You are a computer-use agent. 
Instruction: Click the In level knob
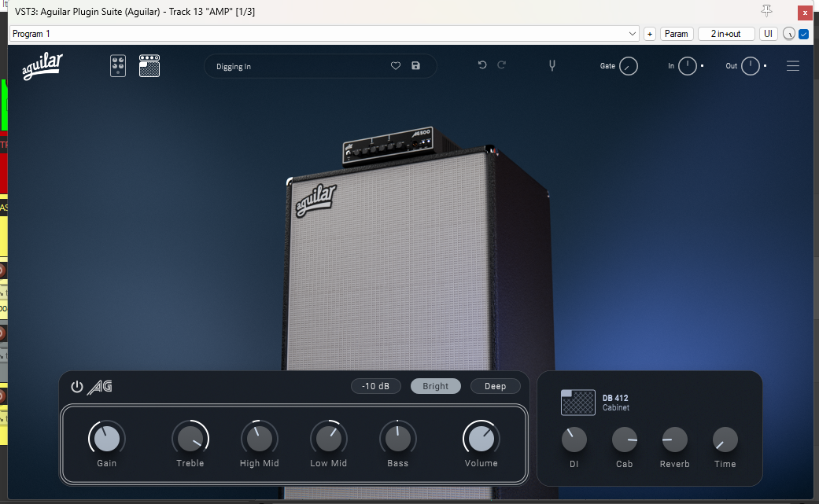(x=688, y=66)
